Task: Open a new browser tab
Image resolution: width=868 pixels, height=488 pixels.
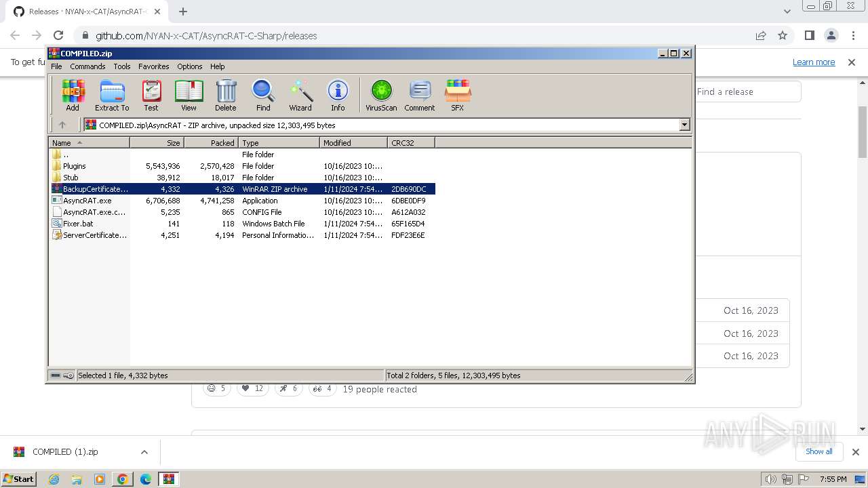Action: (183, 12)
